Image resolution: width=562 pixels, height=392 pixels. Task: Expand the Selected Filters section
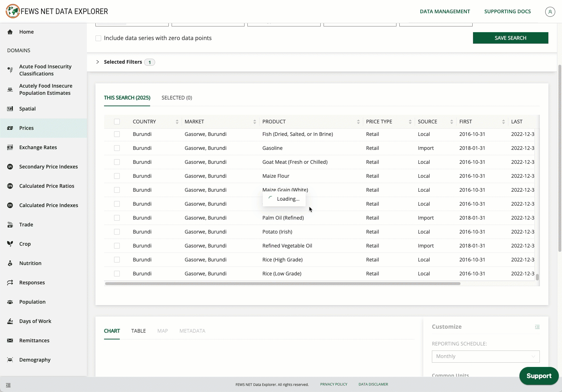[x=98, y=62]
